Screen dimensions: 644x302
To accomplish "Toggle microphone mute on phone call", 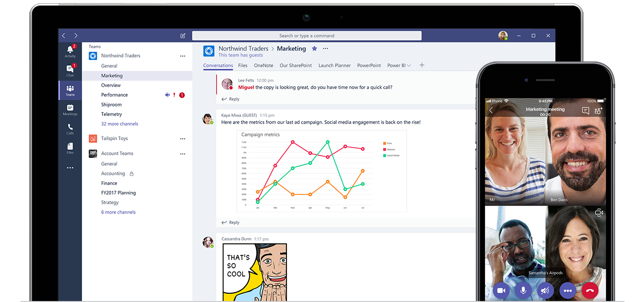I will point(523,291).
